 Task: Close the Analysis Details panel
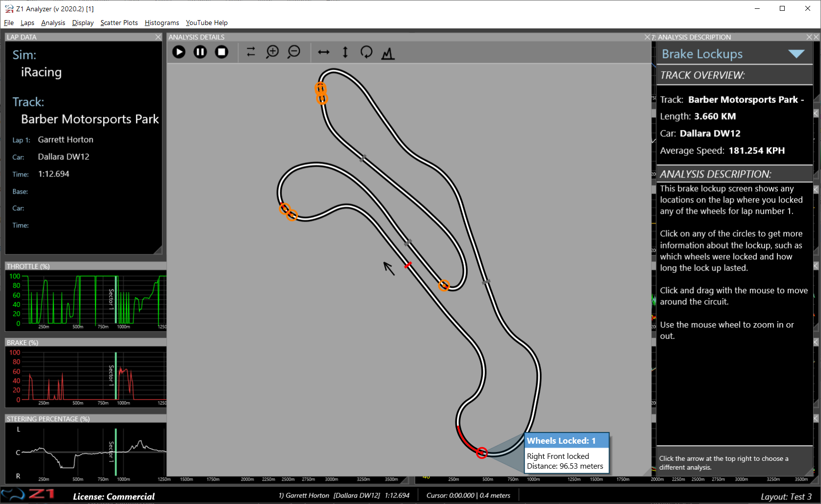647,37
